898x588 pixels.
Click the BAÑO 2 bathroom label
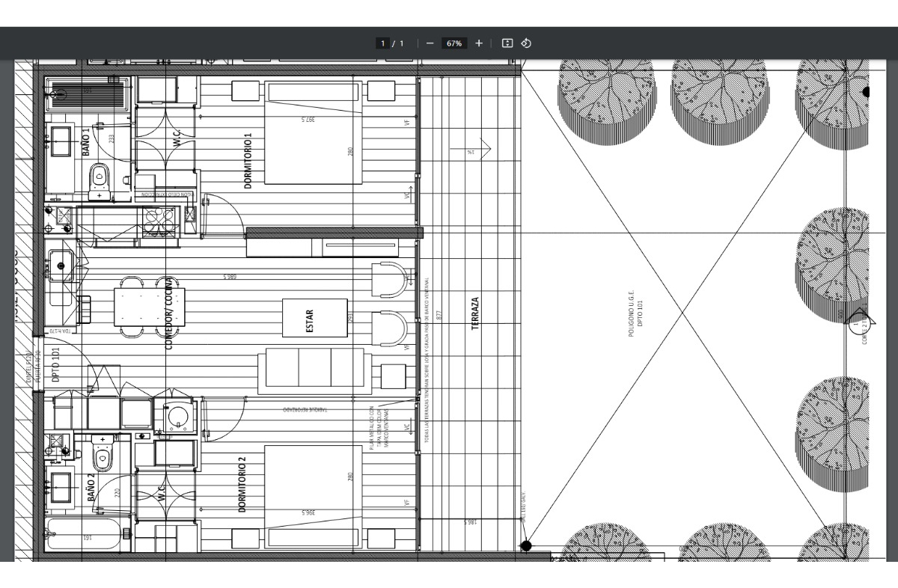[91, 486]
